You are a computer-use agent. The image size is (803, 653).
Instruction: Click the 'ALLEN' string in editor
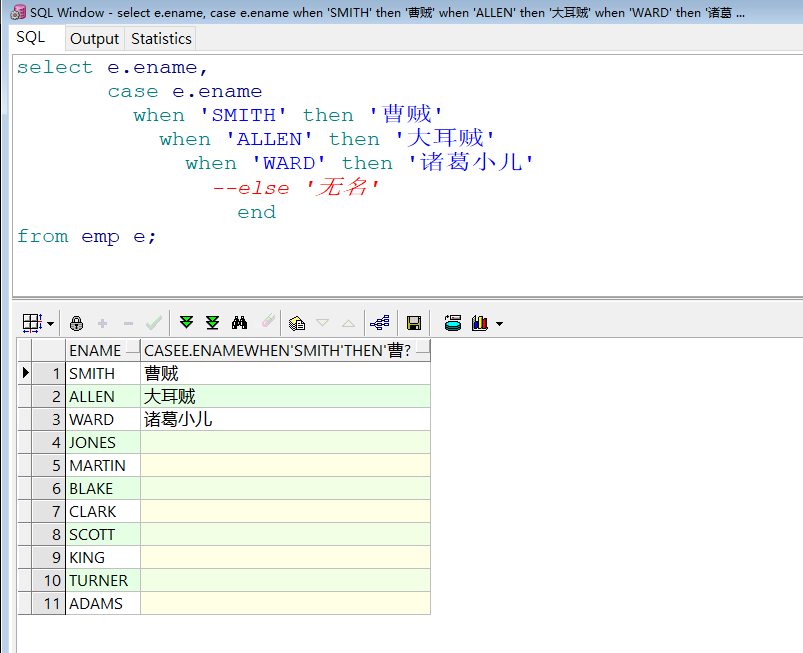click(x=269, y=139)
